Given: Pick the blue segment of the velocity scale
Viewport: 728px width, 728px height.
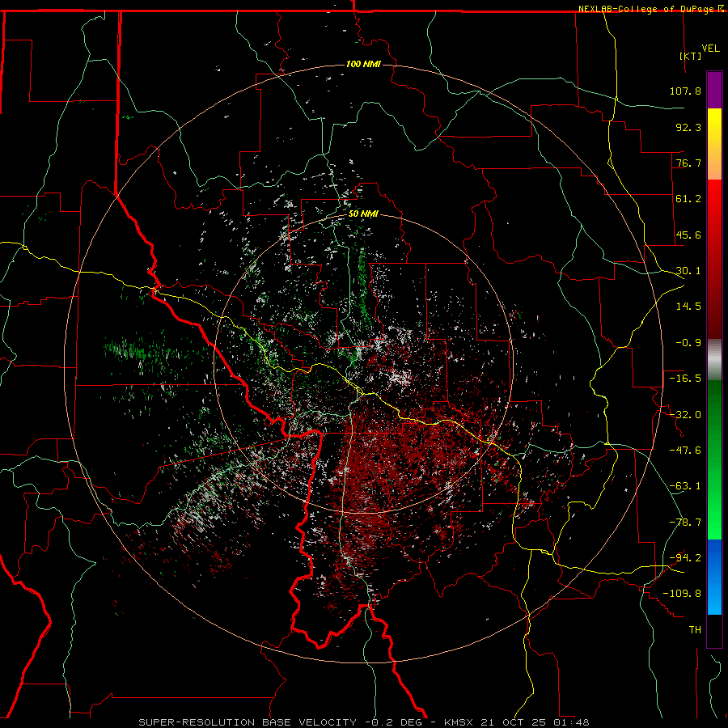Looking at the screenshot, I should (x=714, y=577).
